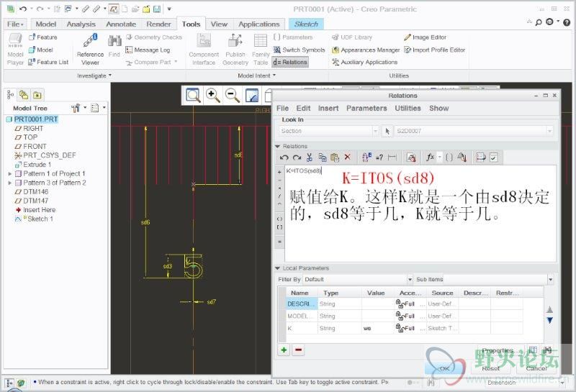Expand the Pattern 1 of Project 1 node
This screenshot has height=392, width=576.
(x=10, y=173)
